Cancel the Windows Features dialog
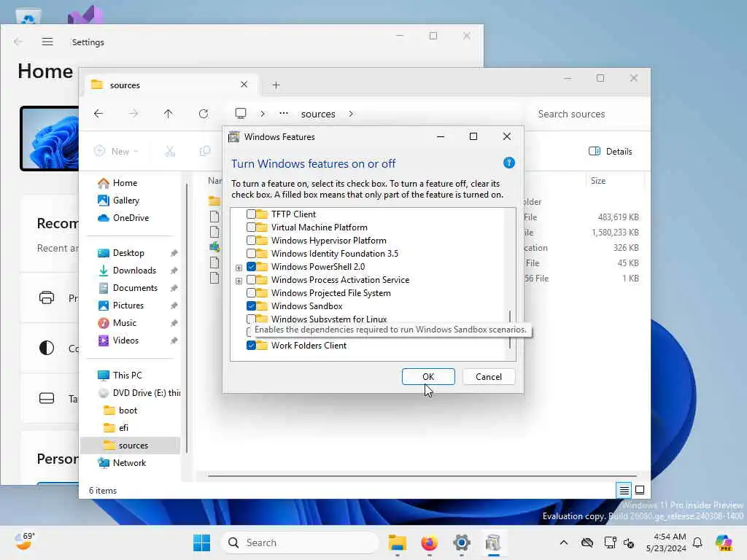This screenshot has width=747, height=560. tap(488, 377)
